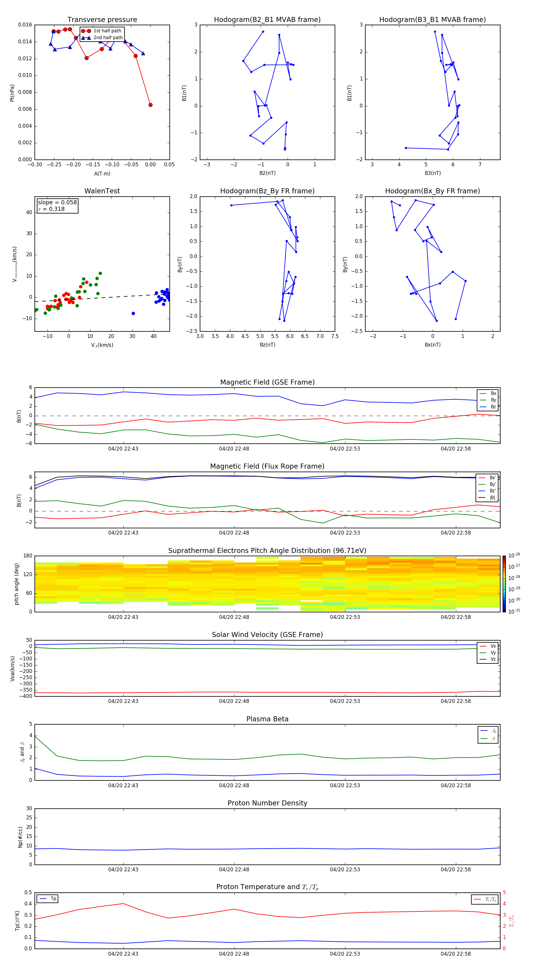This screenshot has height=980, width=535.
Task: Click the Magnetic Field (Flux Rope Frame) title
Action: (267, 467)
